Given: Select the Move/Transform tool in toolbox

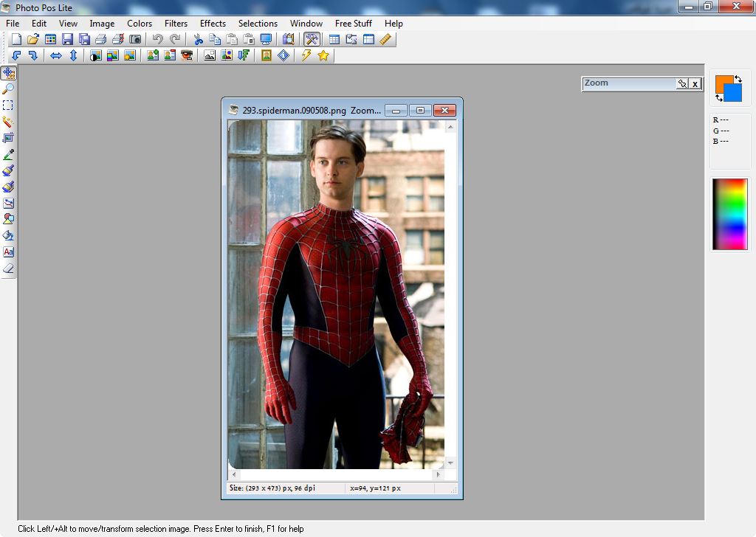Looking at the screenshot, I should click(x=8, y=73).
